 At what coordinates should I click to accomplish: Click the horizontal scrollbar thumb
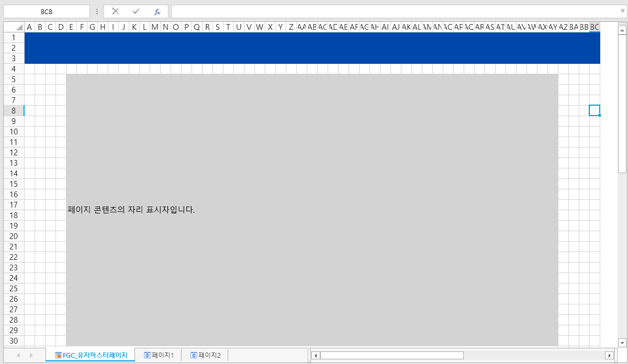[x=391, y=356]
